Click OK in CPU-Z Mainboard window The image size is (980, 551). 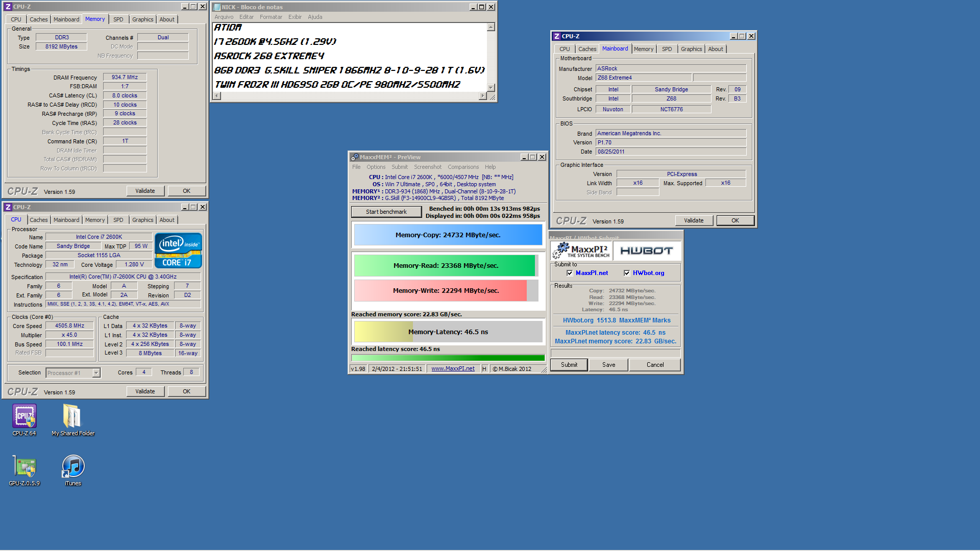click(735, 220)
